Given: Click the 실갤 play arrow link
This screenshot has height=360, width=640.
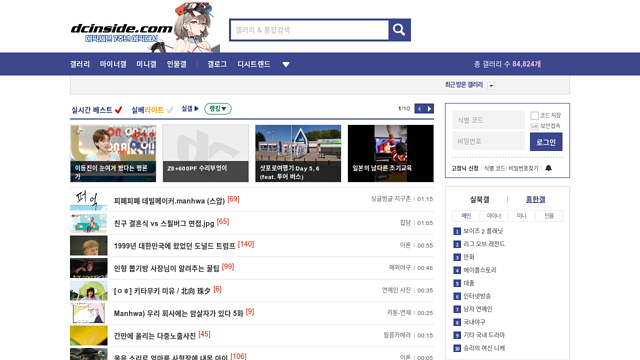Looking at the screenshot, I should click(190, 109).
